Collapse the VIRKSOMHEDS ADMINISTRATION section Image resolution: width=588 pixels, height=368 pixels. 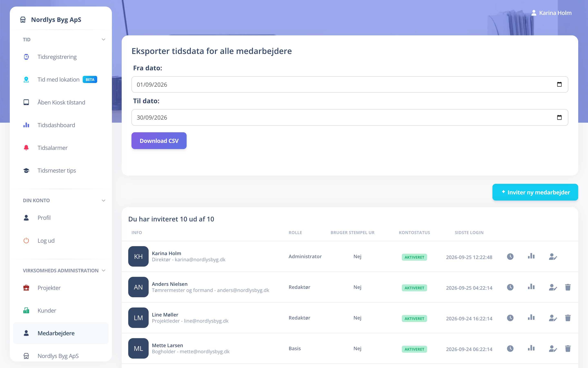click(104, 271)
